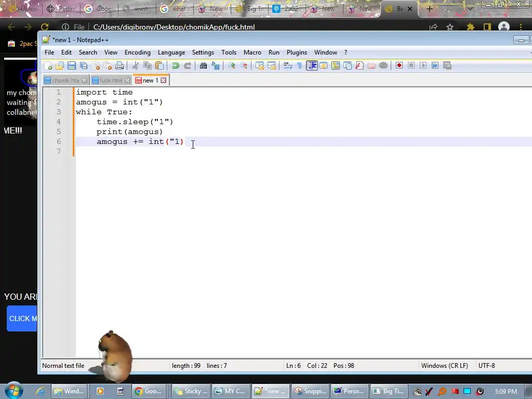This screenshot has width=532, height=399.
Task: Open the Settings menu
Action: point(203,52)
